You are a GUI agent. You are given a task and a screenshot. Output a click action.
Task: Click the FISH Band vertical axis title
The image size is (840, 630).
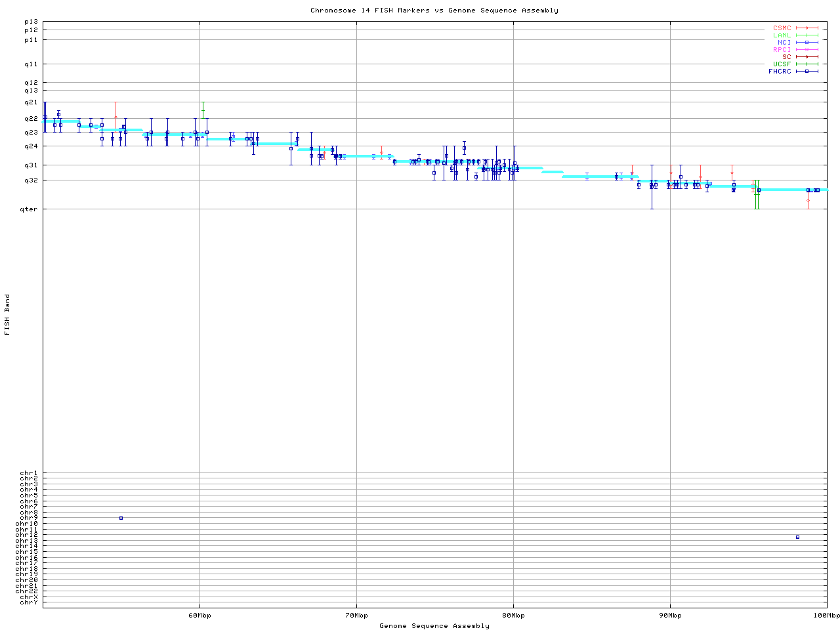click(7, 314)
